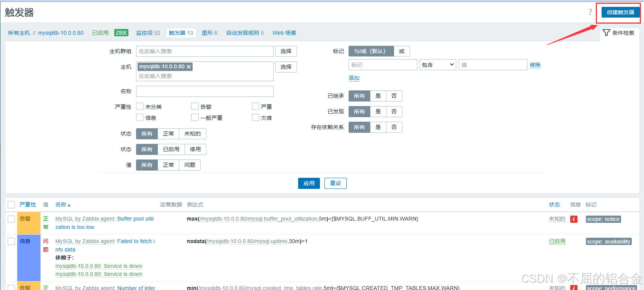The height and width of the screenshot is (290, 644).
Task: Click 已启用 status in Failed to fetch row
Action: (x=557, y=242)
